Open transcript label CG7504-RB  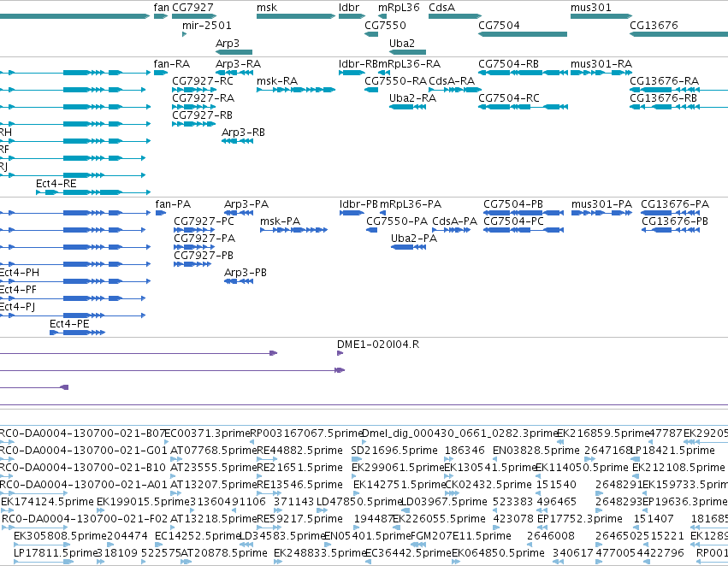[x=509, y=63]
